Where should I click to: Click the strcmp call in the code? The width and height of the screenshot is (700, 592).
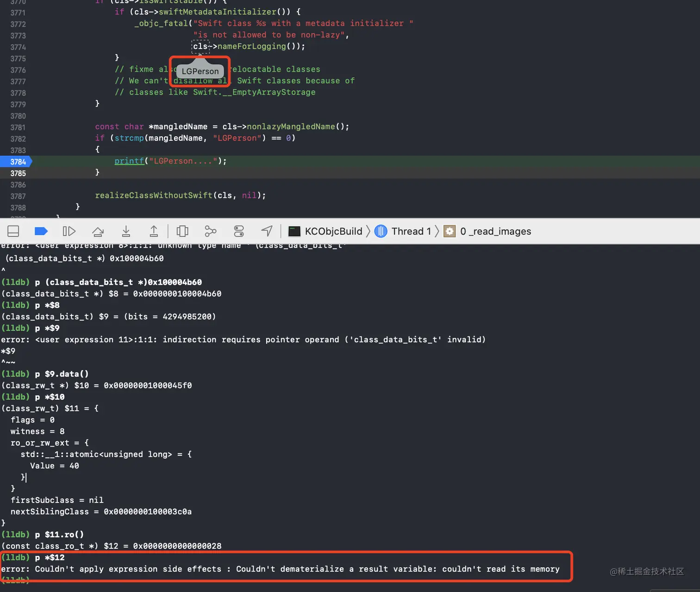(129, 138)
